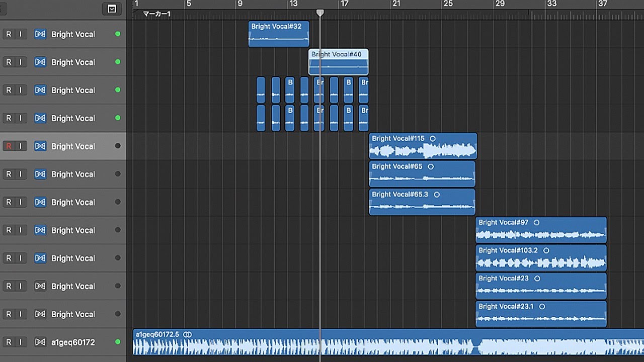
Task: Click bar 37 in the ruler
Action: click(x=603, y=4)
